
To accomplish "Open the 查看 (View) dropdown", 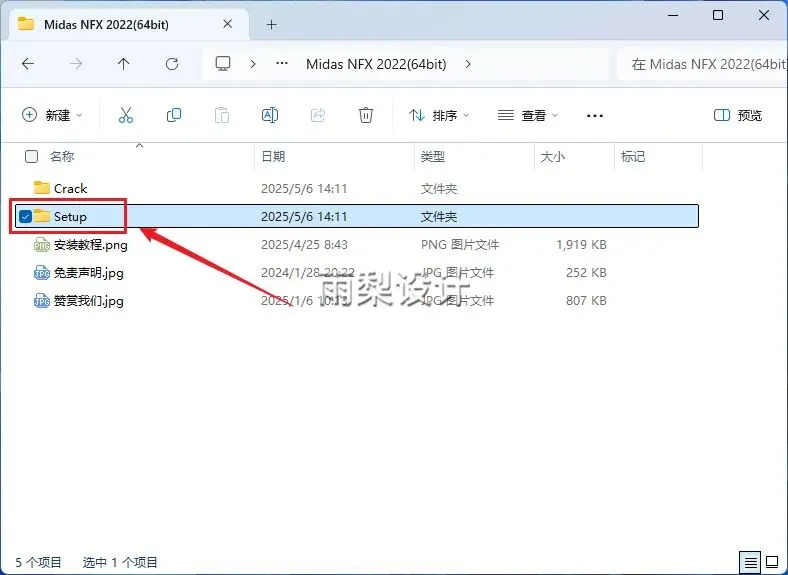I will point(528,115).
